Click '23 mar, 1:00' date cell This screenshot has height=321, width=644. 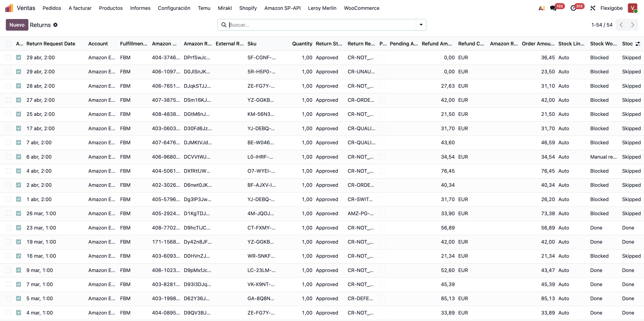[41, 227]
